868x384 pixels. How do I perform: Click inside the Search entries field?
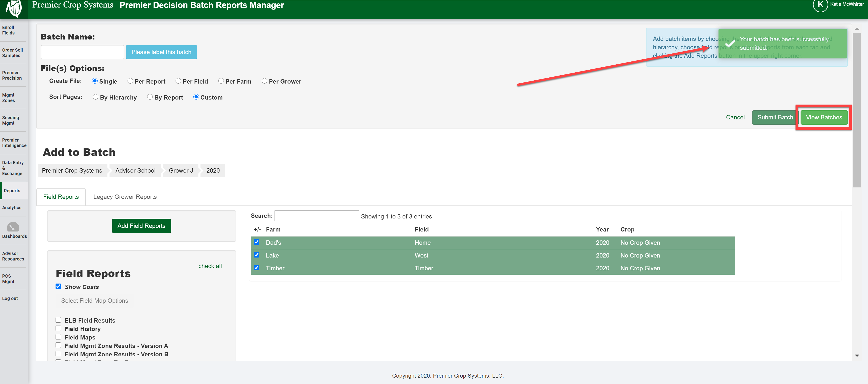point(316,215)
